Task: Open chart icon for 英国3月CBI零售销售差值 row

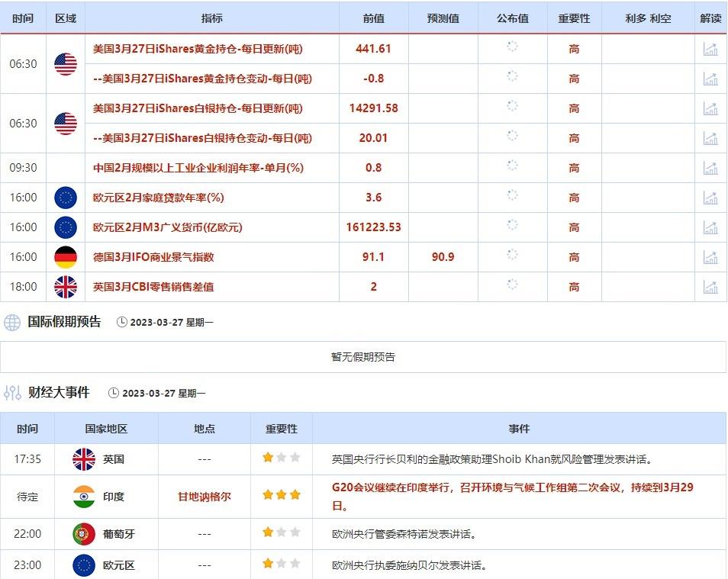Action: (710, 287)
